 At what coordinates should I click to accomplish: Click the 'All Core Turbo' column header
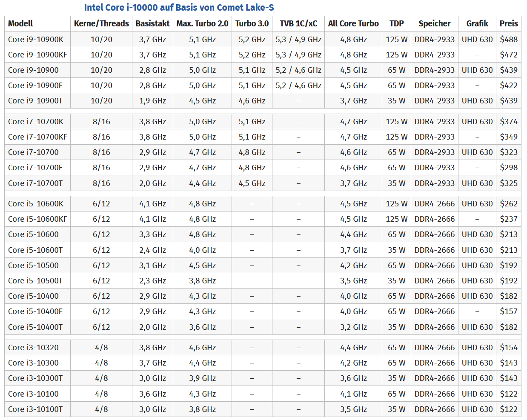pyautogui.click(x=353, y=24)
